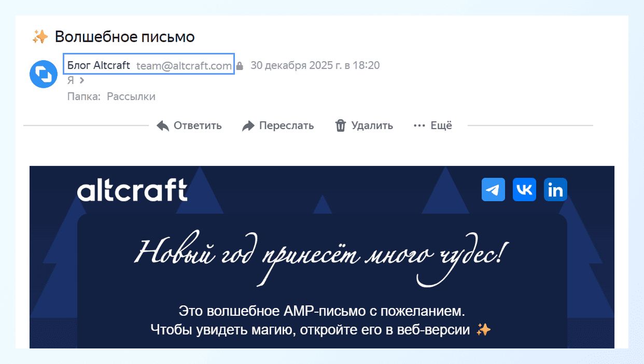Open the Ещё actions menu

pos(441,125)
